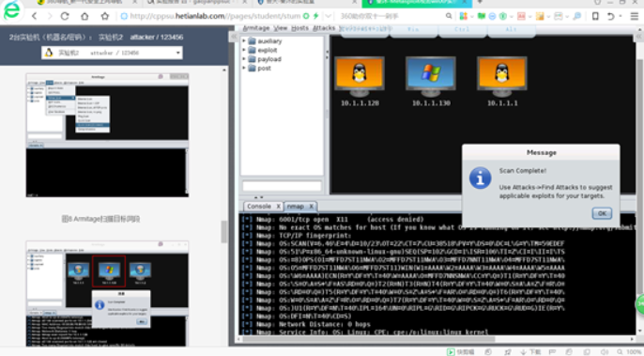The width and height of the screenshot is (644, 356).
Task: Click the exploit folder icon
Action: point(253,50)
